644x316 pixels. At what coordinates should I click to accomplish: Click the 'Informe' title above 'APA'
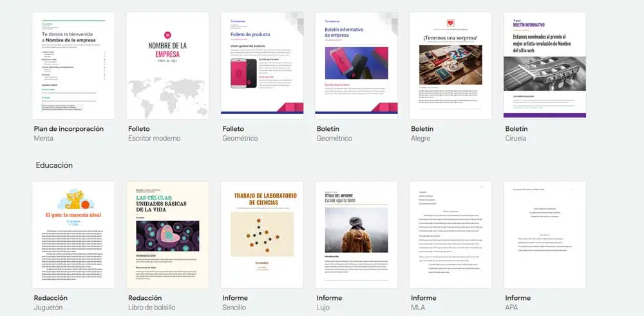(518, 298)
